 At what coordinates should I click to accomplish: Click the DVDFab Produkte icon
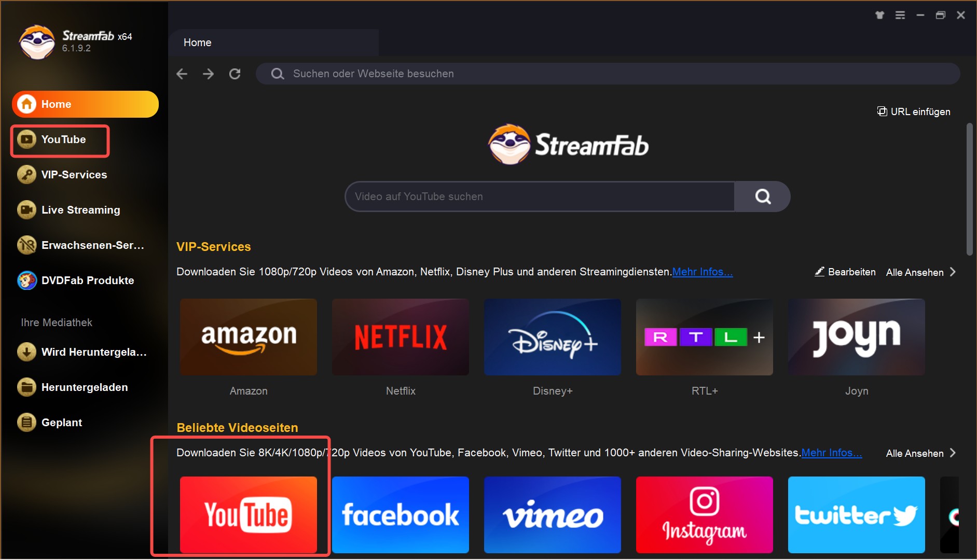coord(26,281)
